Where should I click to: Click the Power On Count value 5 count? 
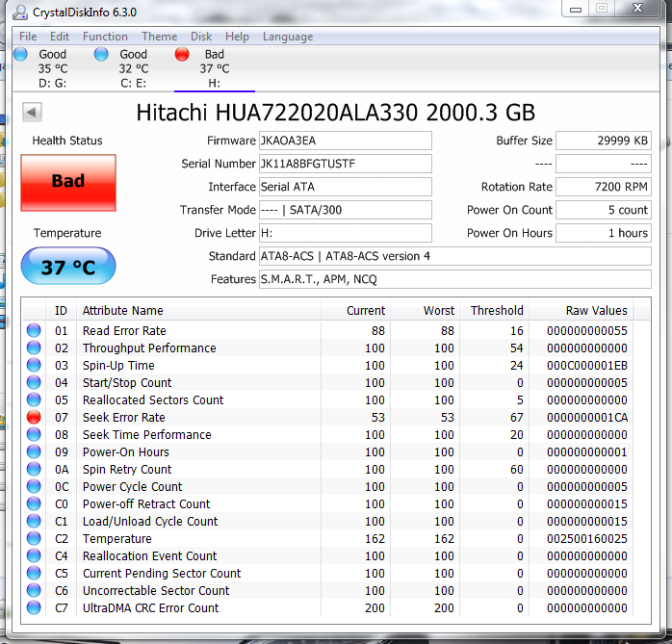[x=604, y=210]
